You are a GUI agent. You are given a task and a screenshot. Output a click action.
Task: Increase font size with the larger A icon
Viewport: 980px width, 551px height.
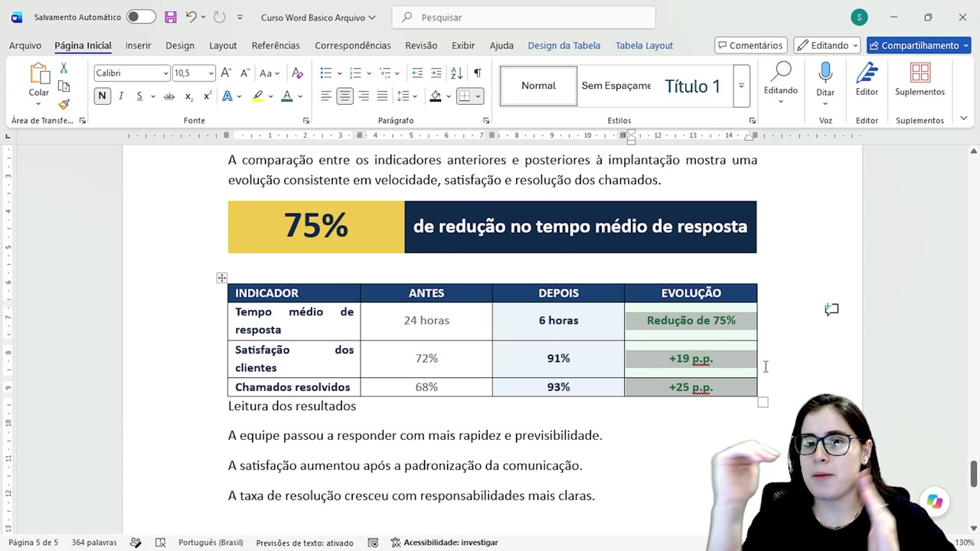click(x=226, y=73)
